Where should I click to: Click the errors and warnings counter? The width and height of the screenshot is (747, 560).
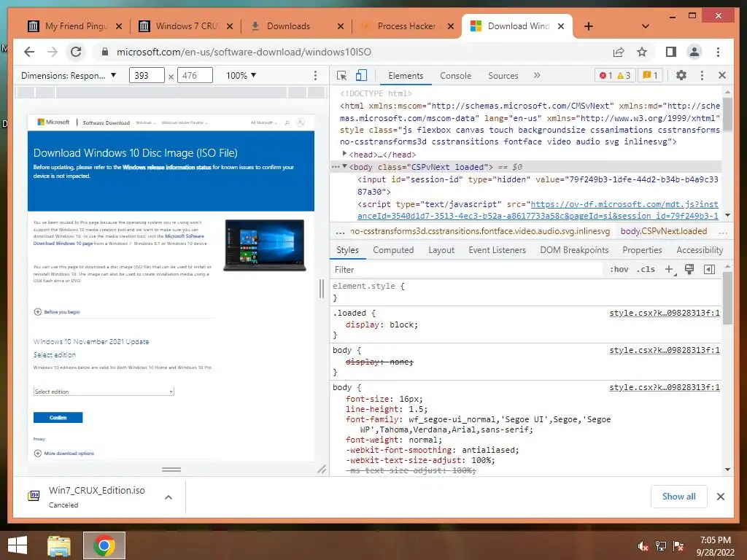click(x=615, y=75)
